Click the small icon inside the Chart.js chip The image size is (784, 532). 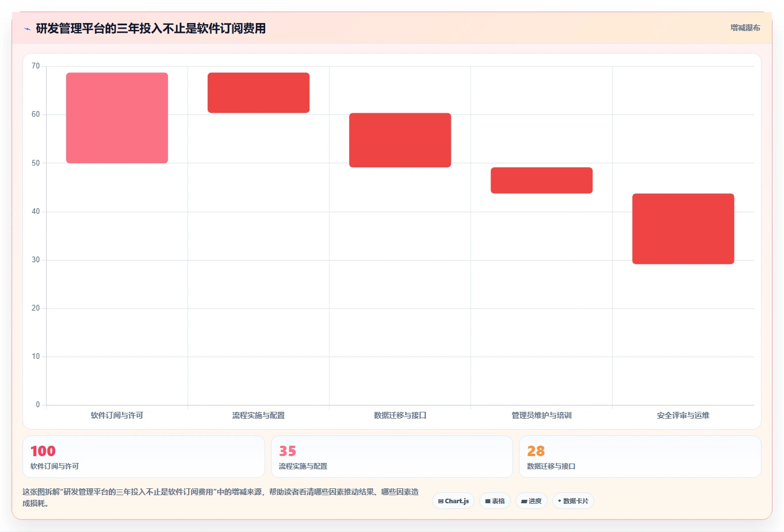point(441,502)
